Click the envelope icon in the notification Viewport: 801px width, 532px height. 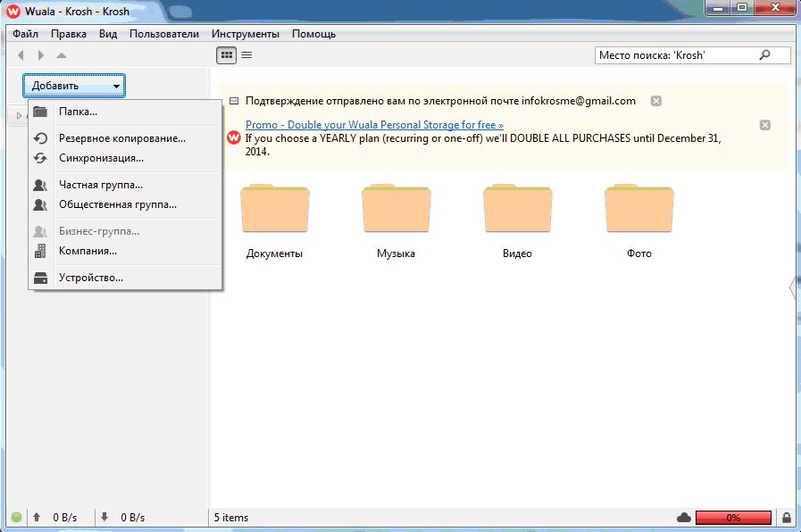tap(234, 101)
